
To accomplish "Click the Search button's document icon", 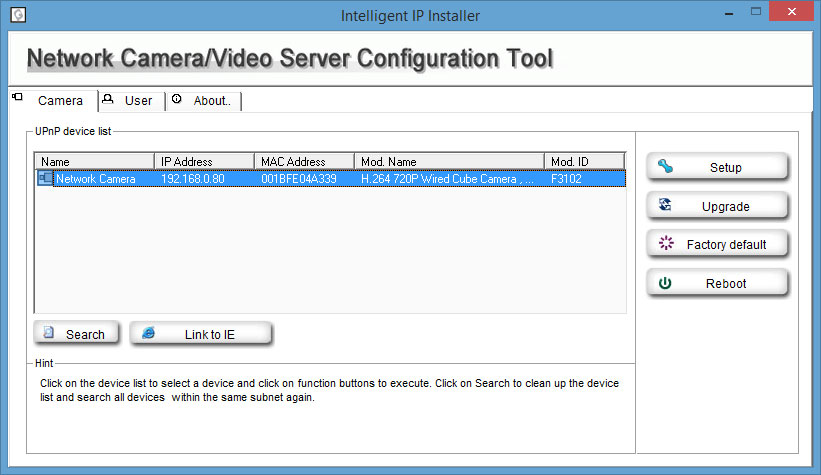I will click(49, 333).
